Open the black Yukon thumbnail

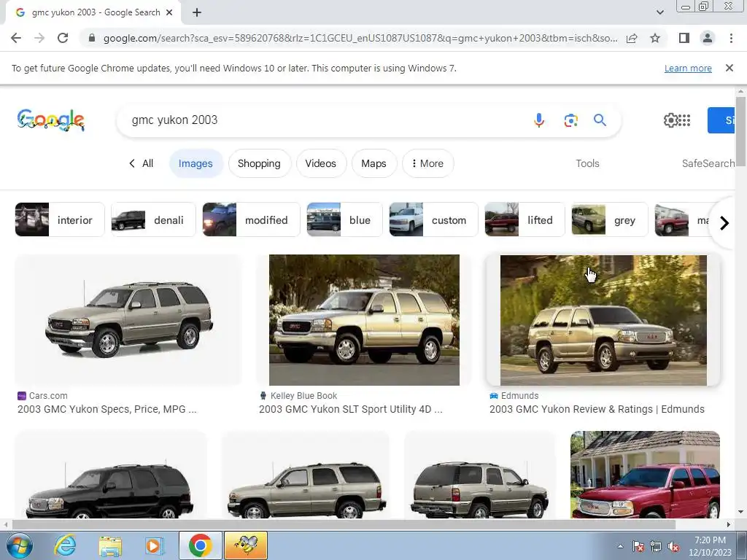[111, 474]
